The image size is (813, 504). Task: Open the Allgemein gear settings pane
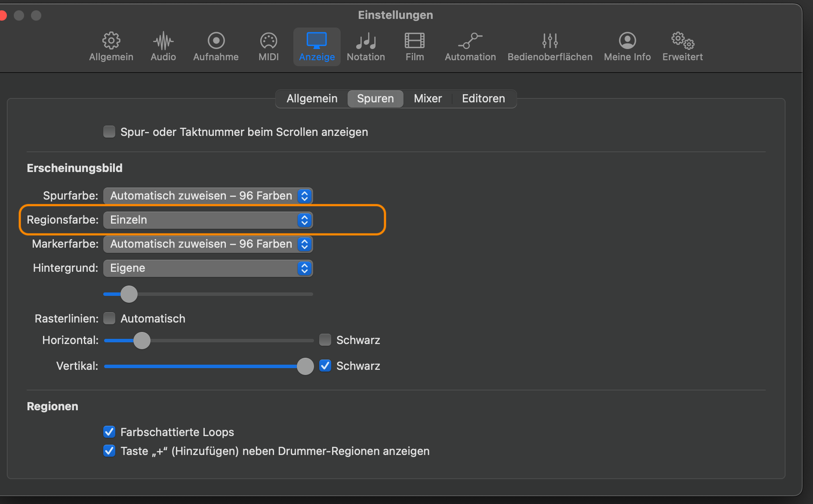tap(111, 46)
